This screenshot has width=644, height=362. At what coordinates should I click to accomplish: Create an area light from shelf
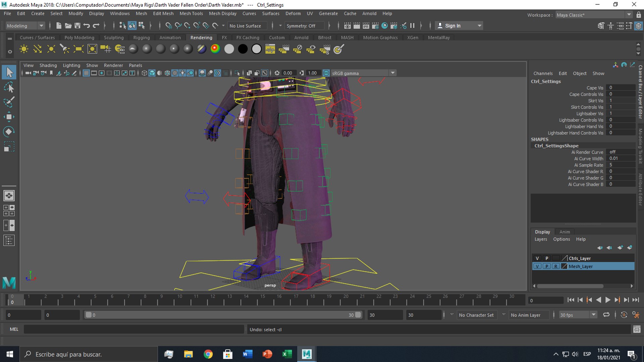pos(78,49)
